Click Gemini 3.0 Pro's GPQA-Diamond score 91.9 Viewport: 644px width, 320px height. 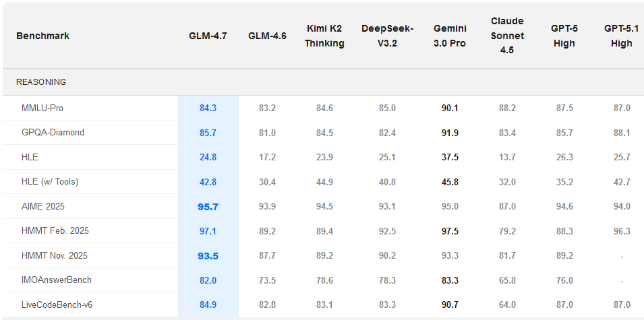(x=448, y=133)
